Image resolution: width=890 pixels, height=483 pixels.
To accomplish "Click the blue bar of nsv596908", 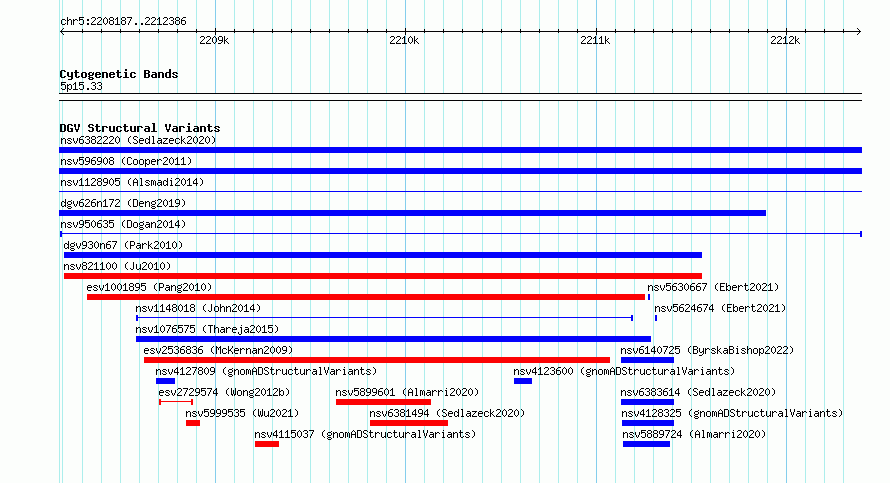I will (x=460, y=171).
